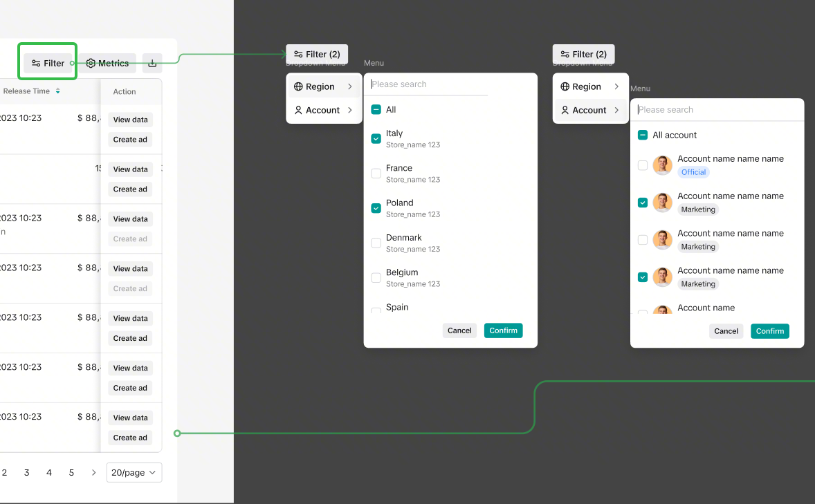Click the Release Time sort arrows icon

click(58, 91)
